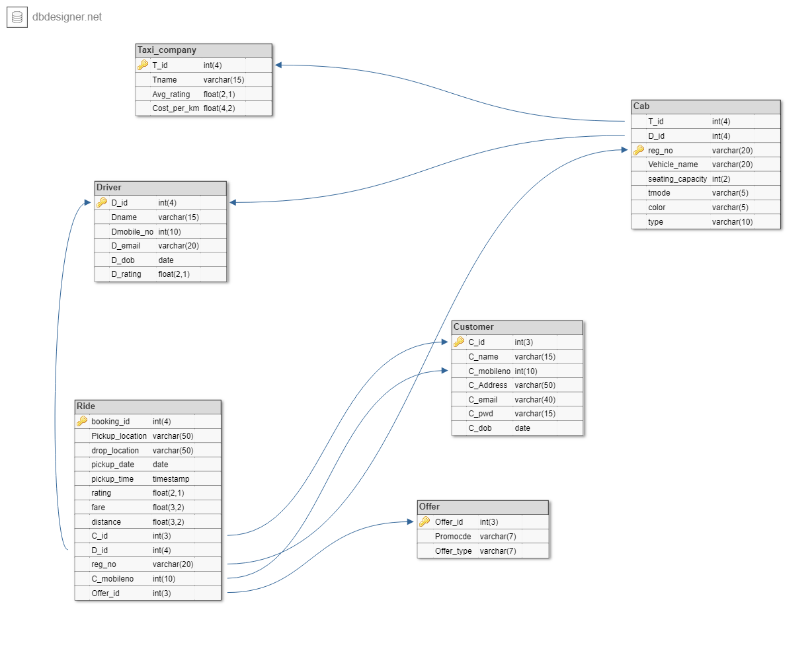
Task: Click the dbdesigner.net database logo icon
Action: click(x=17, y=17)
